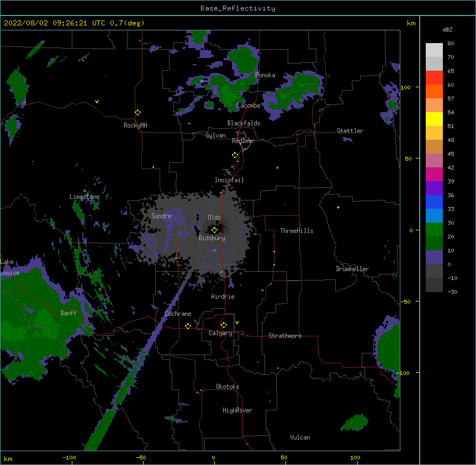Click the yellow diamond marker above Calgary label
This screenshot has width=476, height=465.
[x=224, y=325]
